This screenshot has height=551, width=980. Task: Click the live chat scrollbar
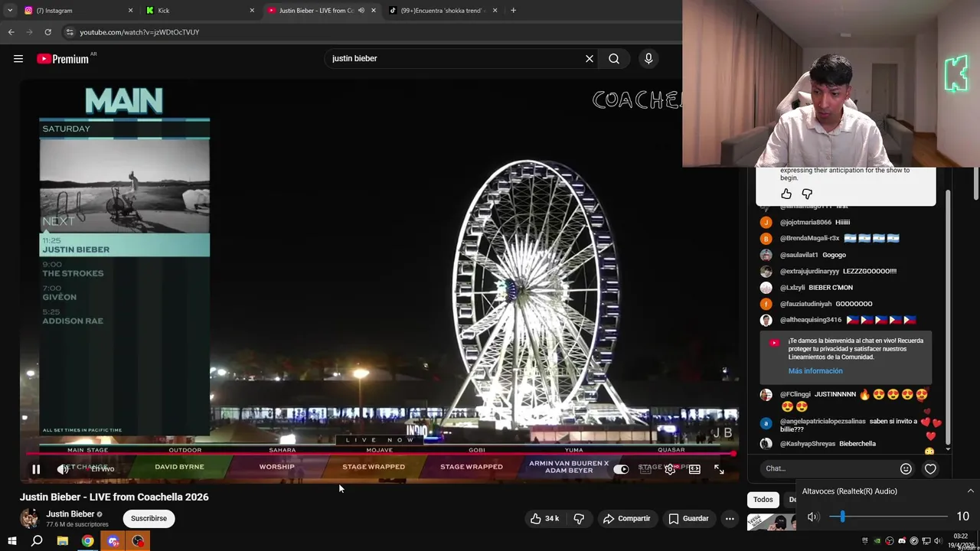click(948, 316)
